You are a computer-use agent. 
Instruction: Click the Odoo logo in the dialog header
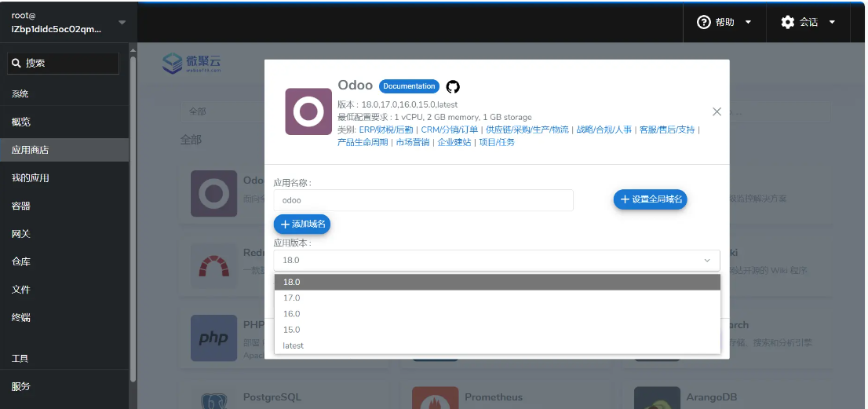[x=308, y=111]
